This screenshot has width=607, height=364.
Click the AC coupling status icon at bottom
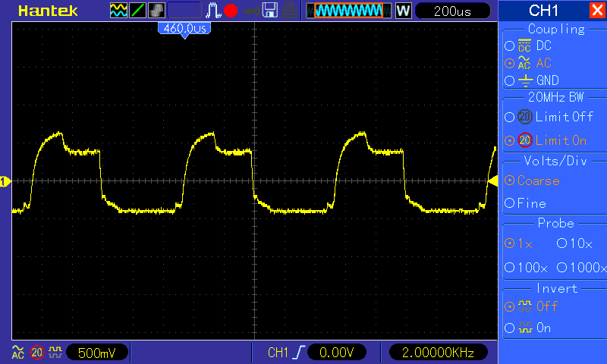coord(17,352)
